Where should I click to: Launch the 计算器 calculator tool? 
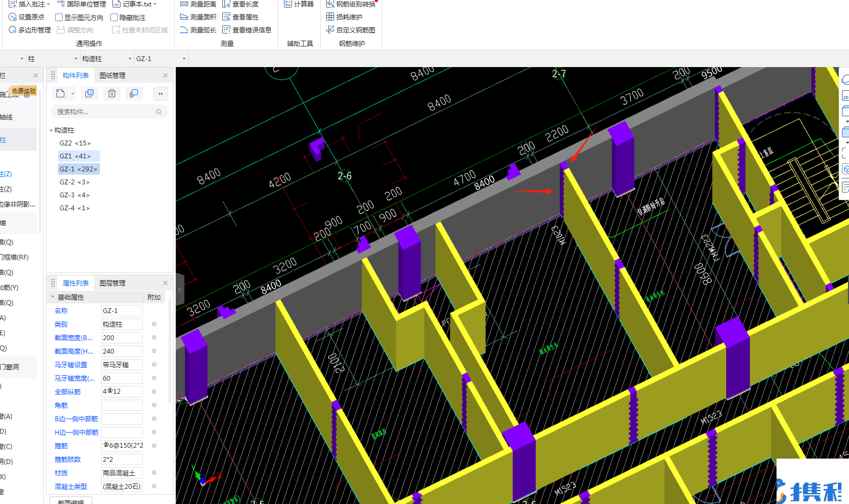click(299, 4)
